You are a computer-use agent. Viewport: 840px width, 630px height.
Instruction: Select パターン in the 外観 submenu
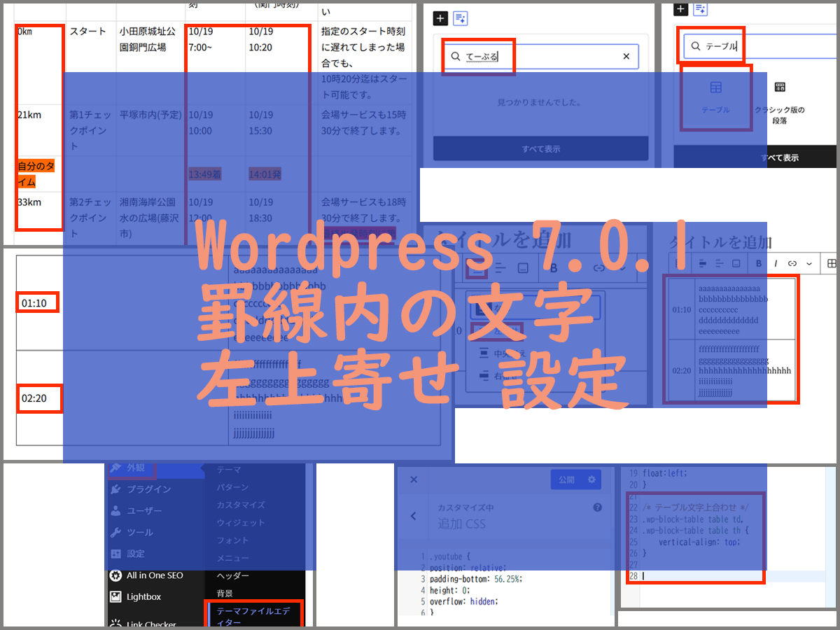[x=232, y=487]
